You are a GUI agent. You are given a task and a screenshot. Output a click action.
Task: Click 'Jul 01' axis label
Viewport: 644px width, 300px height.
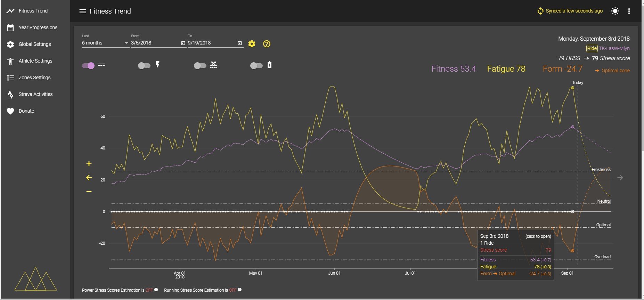point(410,273)
